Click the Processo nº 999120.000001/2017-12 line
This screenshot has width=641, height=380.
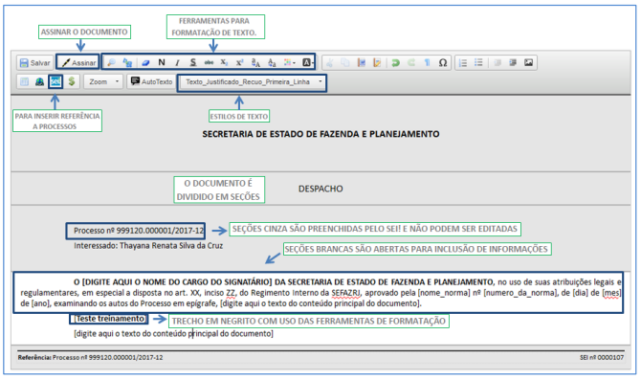click(139, 230)
